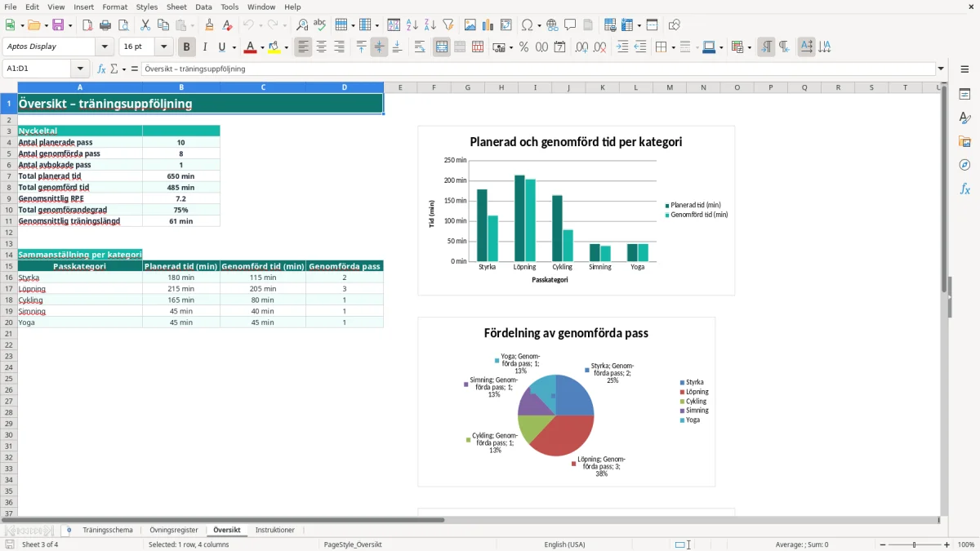The width and height of the screenshot is (980, 551).
Task: Toggle Italic formatting
Action: pos(205,47)
